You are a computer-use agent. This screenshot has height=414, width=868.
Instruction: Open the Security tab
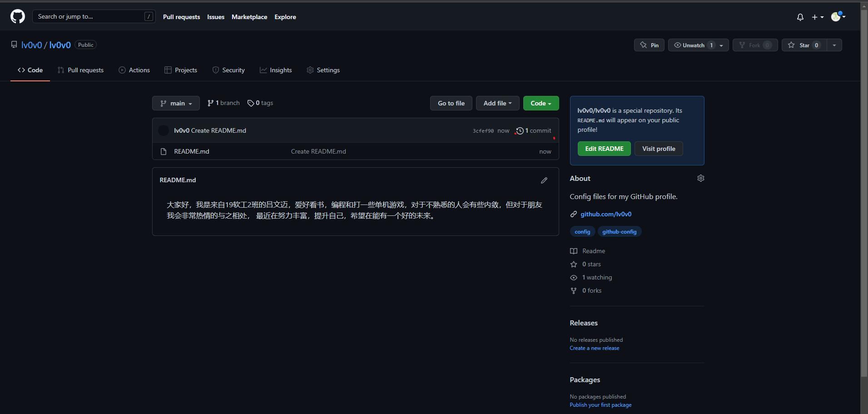coord(228,70)
